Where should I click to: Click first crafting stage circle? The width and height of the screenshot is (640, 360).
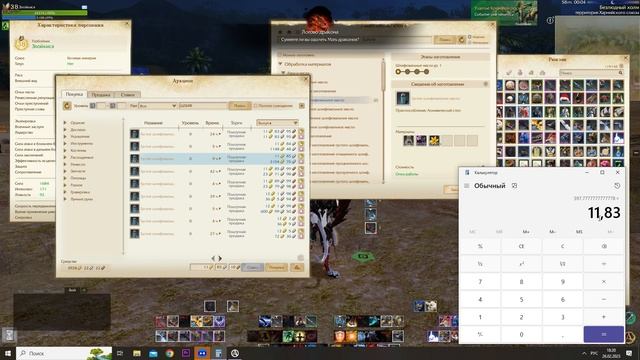(398, 72)
